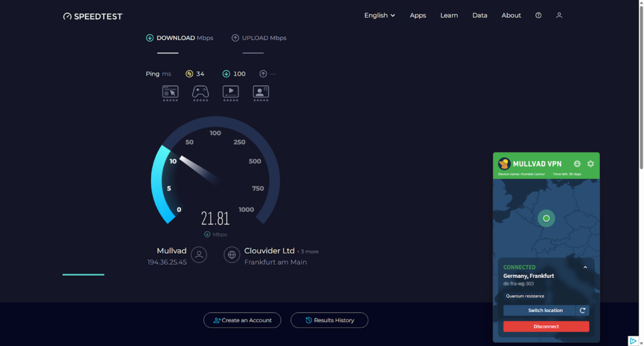The height and width of the screenshot is (346, 644).
Task: Click the upload arrow icon beside UPLOAD
Action: click(x=235, y=38)
